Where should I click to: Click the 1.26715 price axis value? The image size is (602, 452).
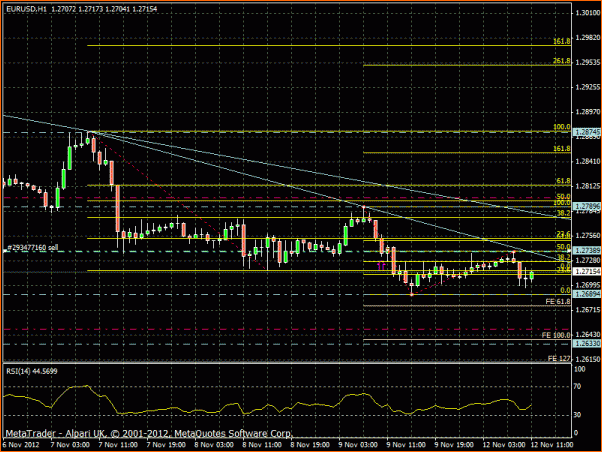tap(587, 310)
